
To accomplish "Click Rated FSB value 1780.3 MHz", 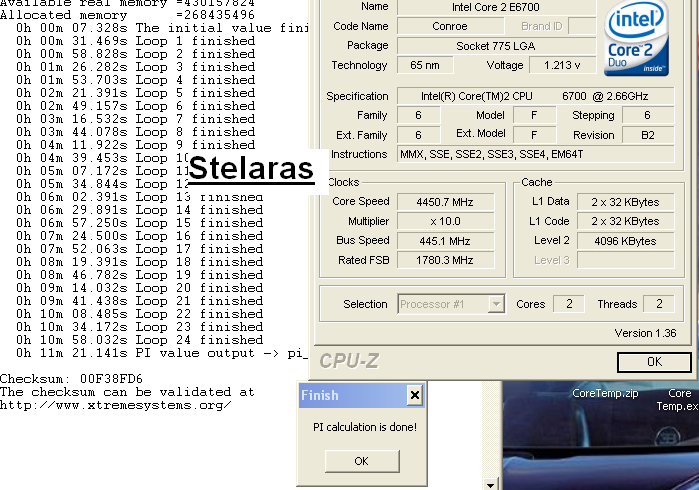I will (445, 260).
